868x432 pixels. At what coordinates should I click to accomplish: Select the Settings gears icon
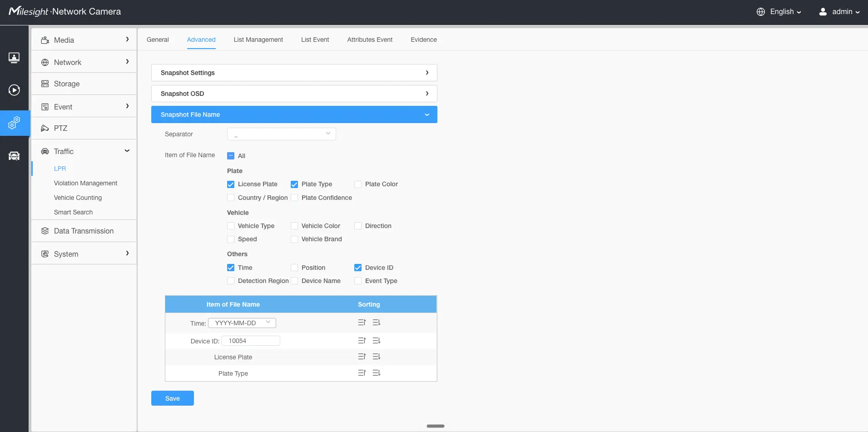[x=14, y=123]
